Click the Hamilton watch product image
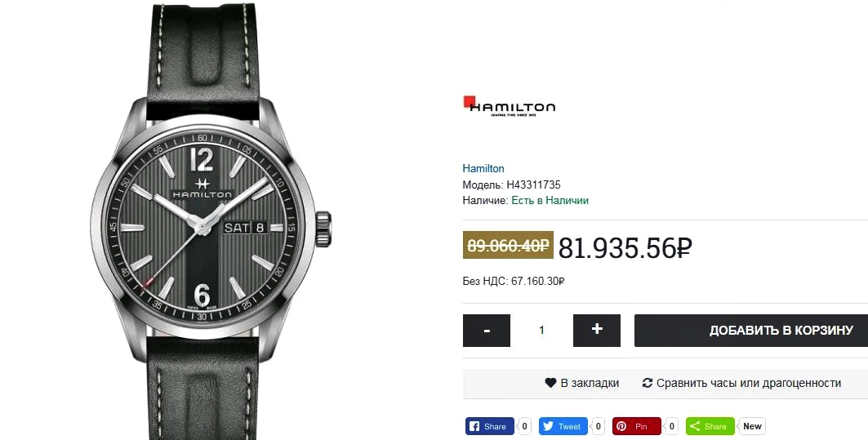This screenshot has height=440, width=868. [211, 220]
